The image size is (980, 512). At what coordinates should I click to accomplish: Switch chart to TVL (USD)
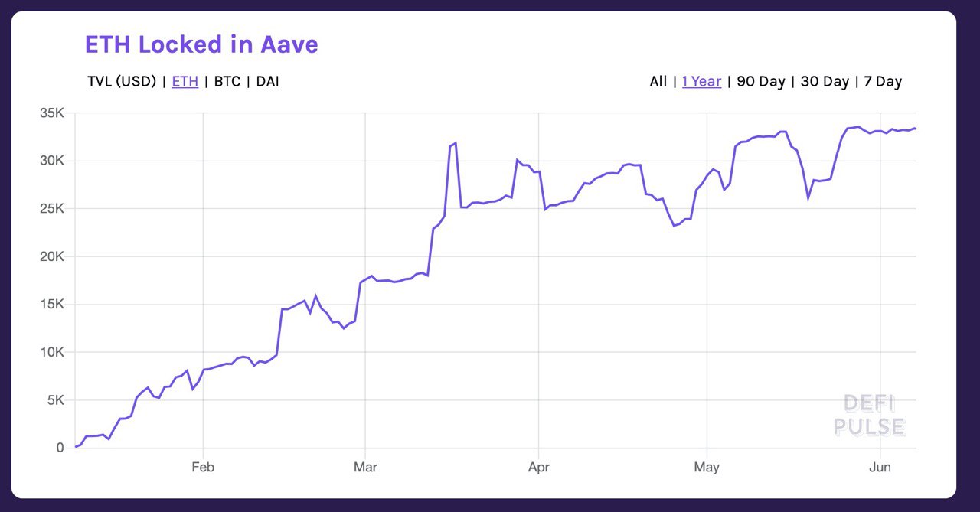pos(122,81)
